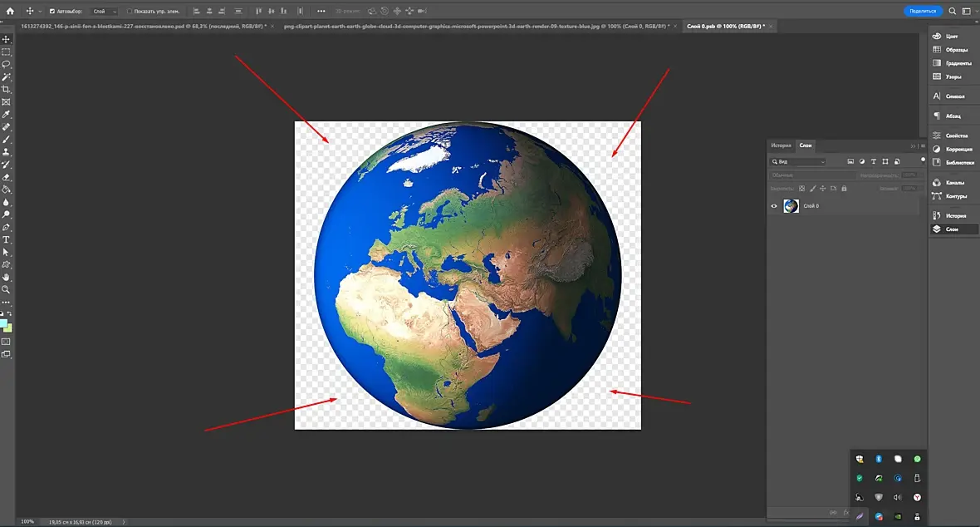The width and height of the screenshot is (980, 527).
Task: Select the Crop tool
Action: pos(6,89)
